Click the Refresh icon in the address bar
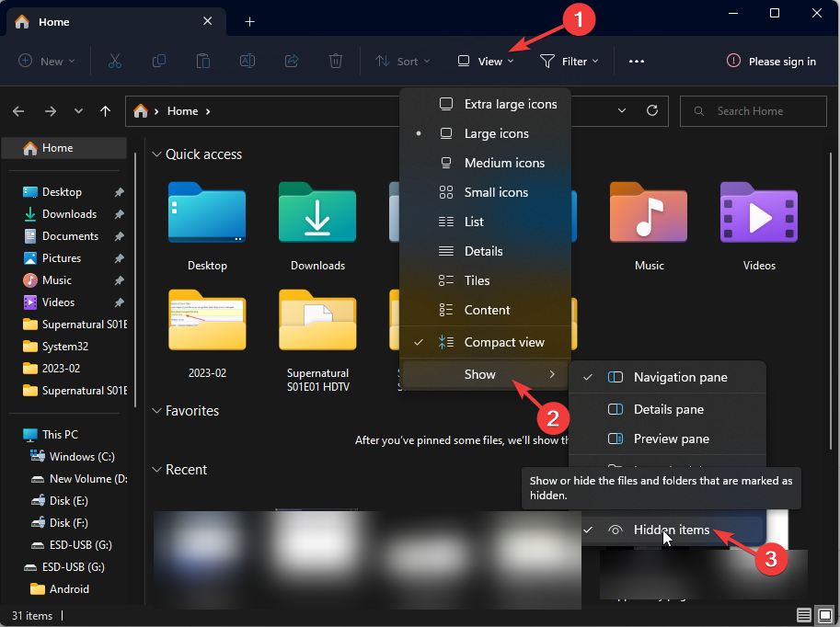 click(652, 110)
